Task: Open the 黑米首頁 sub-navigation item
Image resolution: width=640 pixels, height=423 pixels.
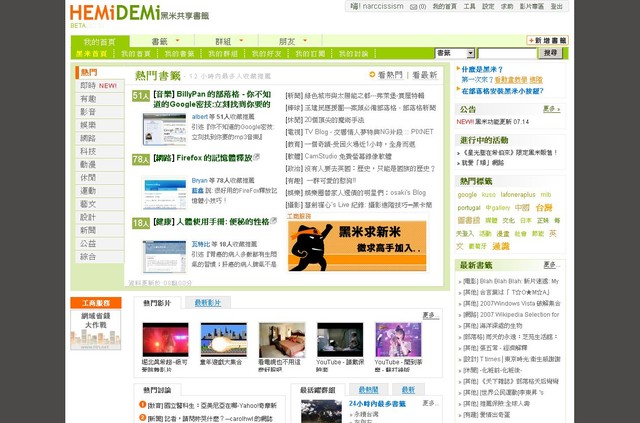Action: click(91, 54)
